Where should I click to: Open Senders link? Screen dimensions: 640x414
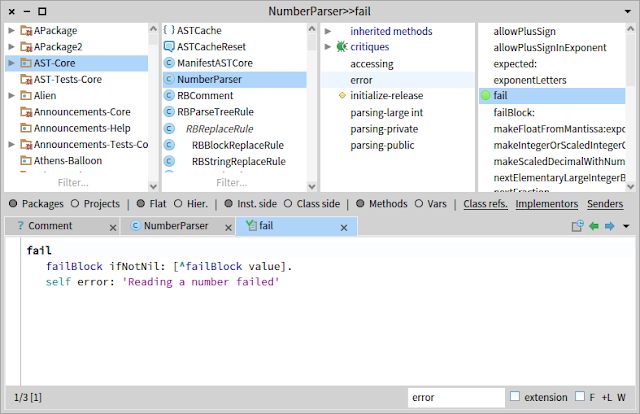605,203
